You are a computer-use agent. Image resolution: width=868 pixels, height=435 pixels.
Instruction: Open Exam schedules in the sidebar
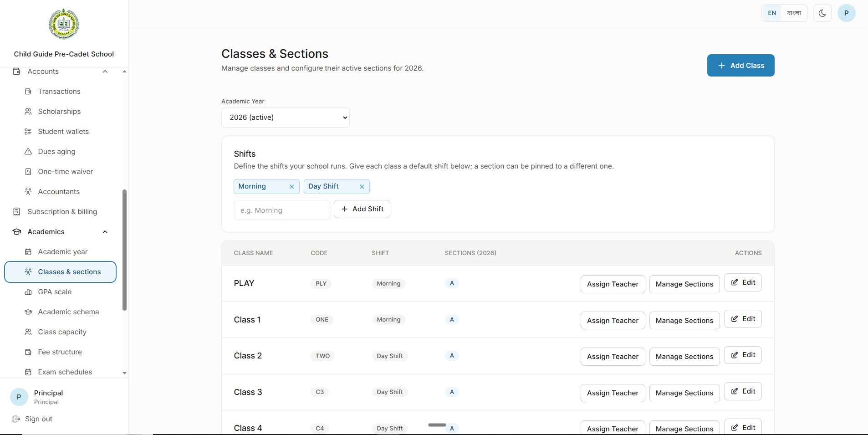click(x=61, y=372)
